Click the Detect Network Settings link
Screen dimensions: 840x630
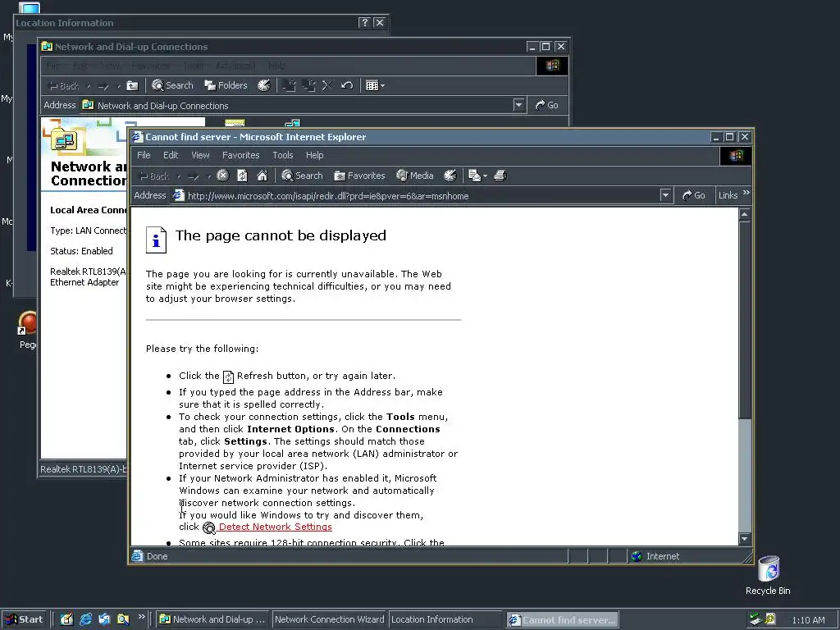pos(275,527)
